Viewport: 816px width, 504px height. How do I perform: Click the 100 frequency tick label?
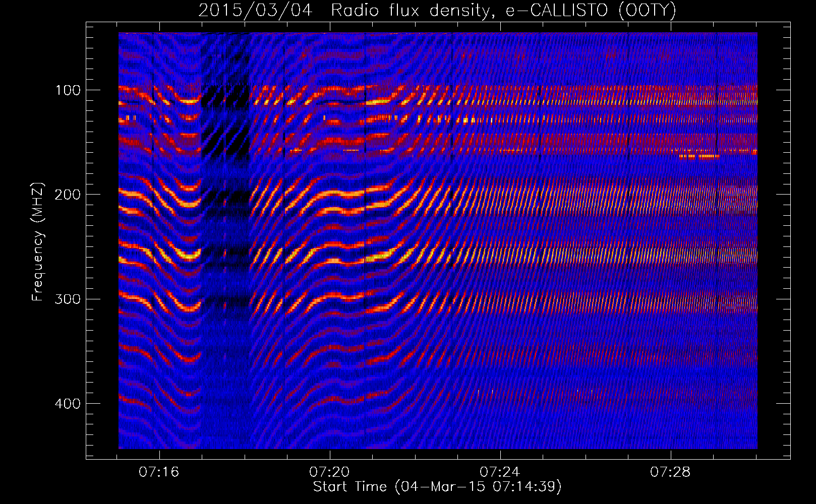pos(68,90)
